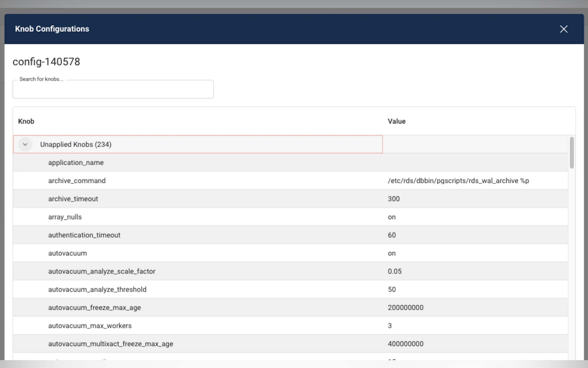Click the Value column header
Screen dimensions: 588x368
point(397,121)
